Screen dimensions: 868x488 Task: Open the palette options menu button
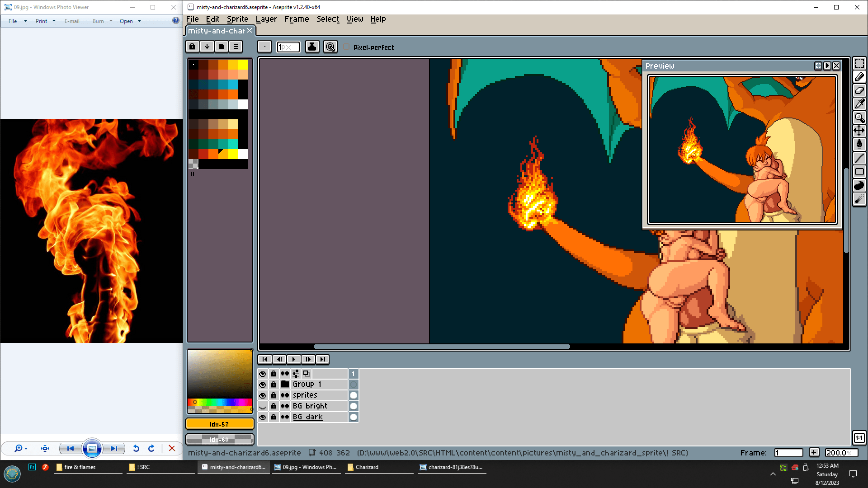click(236, 47)
